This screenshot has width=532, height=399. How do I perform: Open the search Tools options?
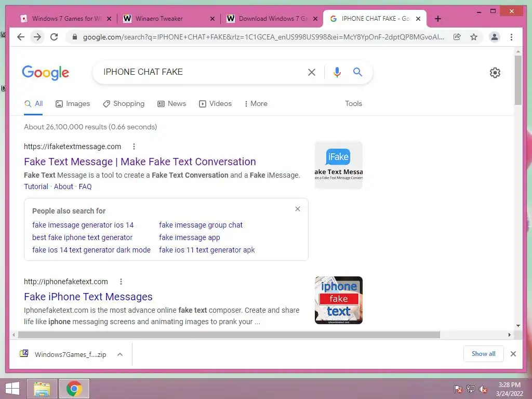tap(353, 103)
